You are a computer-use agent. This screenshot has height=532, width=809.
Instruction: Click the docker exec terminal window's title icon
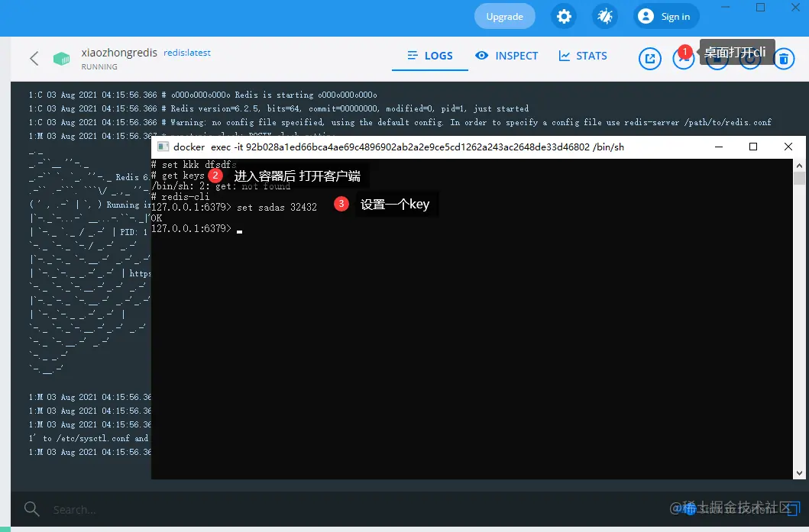click(x=163, y=147)
